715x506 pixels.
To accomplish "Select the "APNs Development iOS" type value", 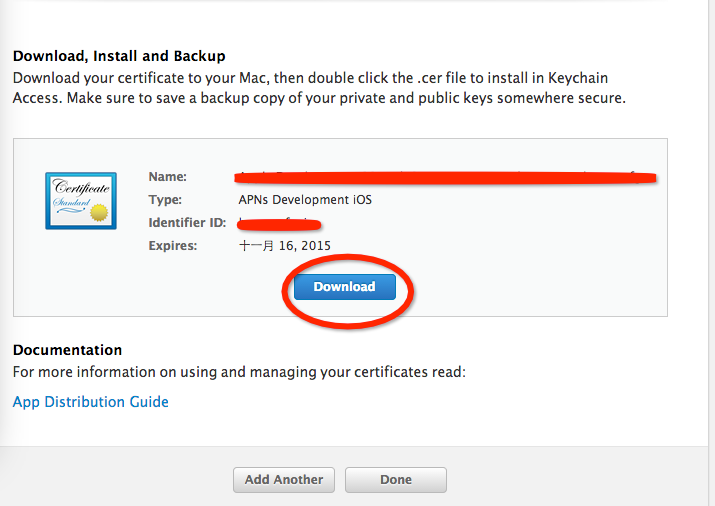I will (305, 200).
